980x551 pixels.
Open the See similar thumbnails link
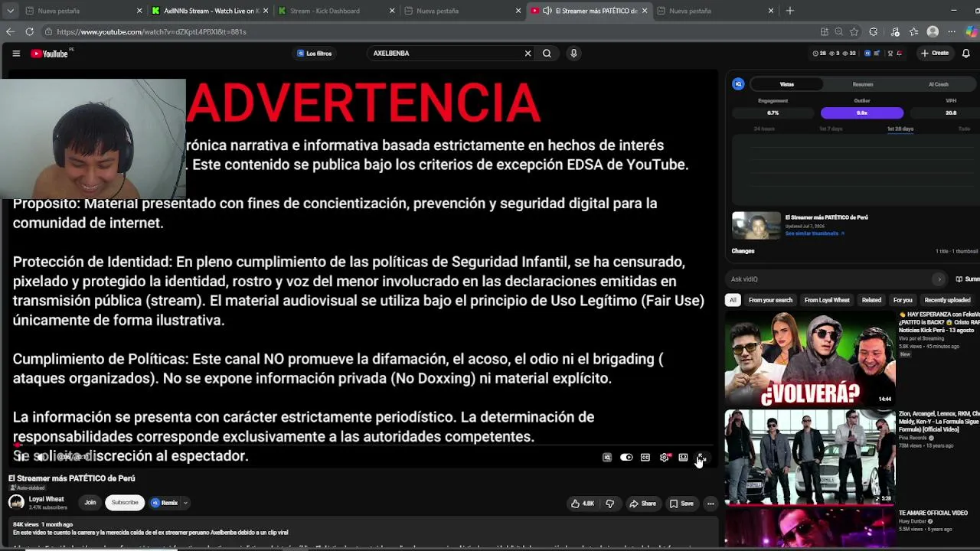pos(815,233)
